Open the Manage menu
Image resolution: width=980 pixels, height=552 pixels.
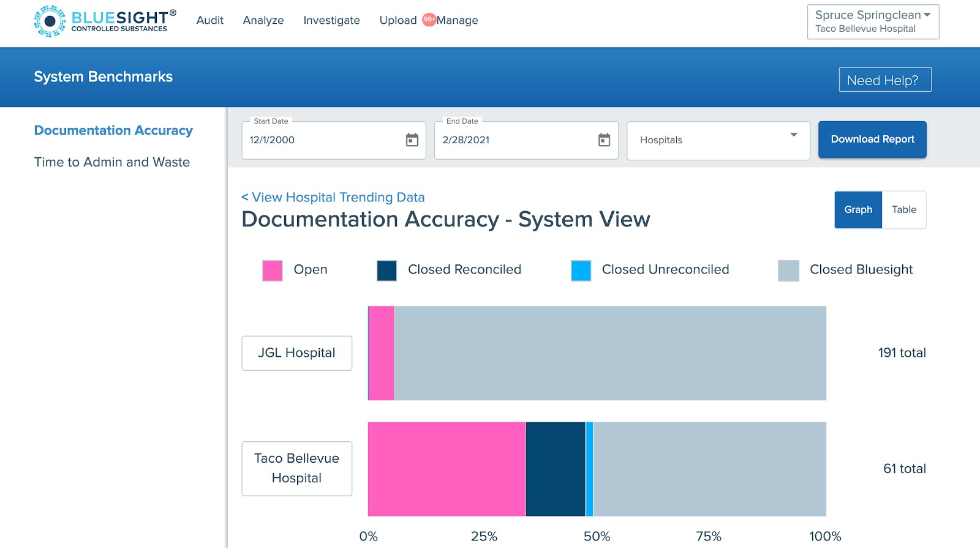pos(458,20)
